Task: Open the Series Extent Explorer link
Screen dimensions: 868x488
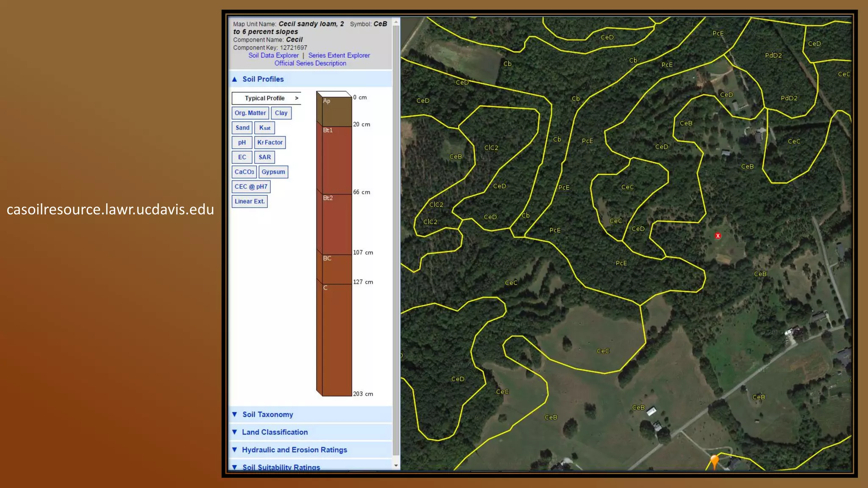Action: point(339,55)
